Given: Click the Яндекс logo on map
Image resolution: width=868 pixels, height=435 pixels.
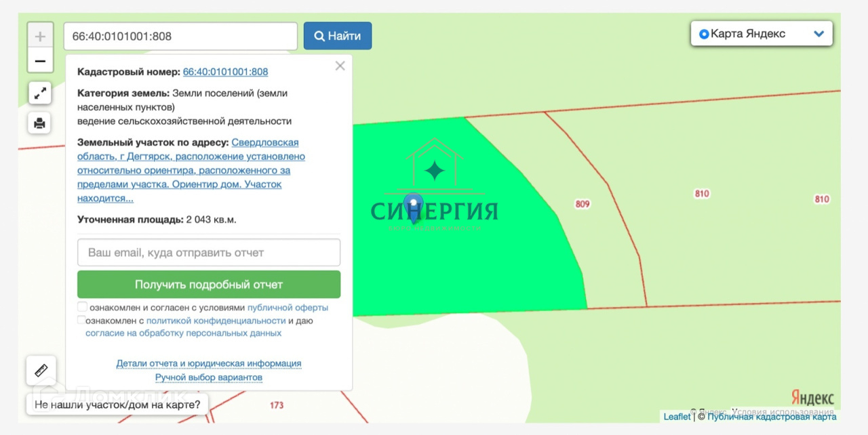Looking at the screenshot, I should coord(812,398).
